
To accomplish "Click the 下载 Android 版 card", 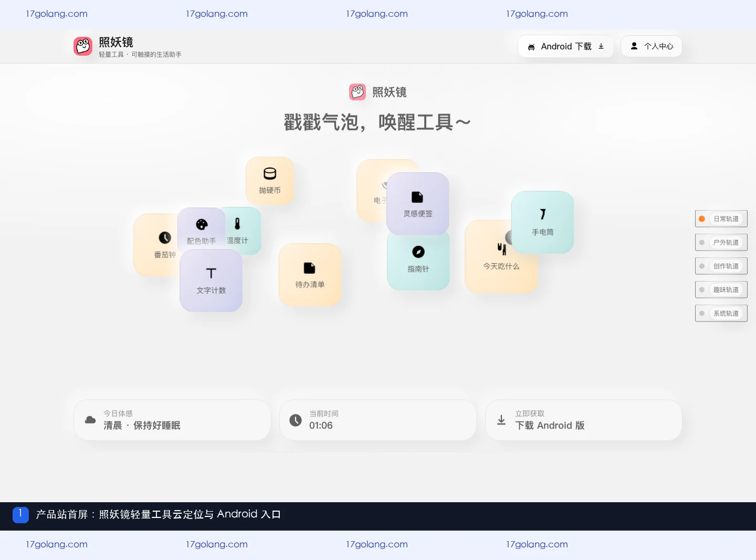I will [584, 420].
